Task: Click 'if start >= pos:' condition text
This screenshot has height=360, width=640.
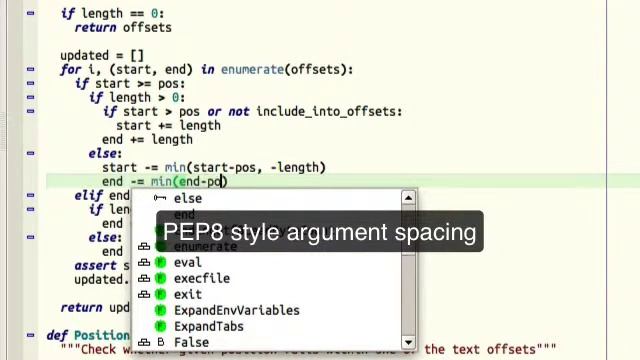Action: [130, 84]
